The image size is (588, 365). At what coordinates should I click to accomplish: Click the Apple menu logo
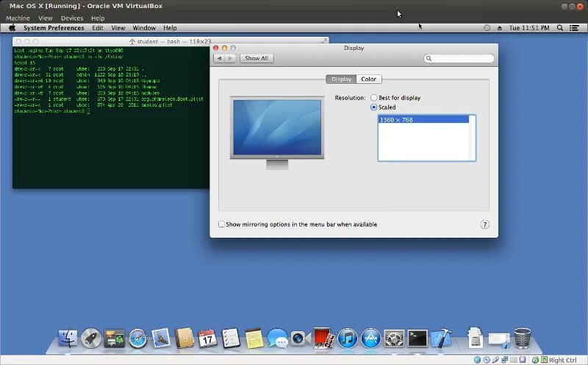(12, 28)
